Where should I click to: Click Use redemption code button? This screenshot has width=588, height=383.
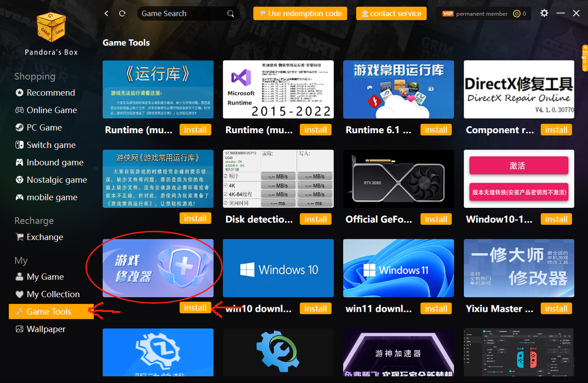pos(300,13)
